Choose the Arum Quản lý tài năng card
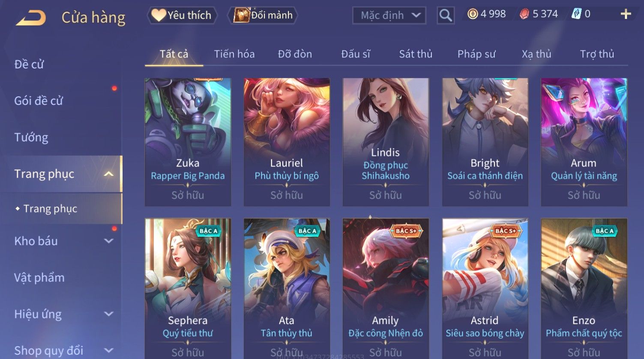This screenshot has width=644, height=359. pyautogui.click(x=584, y=142)
